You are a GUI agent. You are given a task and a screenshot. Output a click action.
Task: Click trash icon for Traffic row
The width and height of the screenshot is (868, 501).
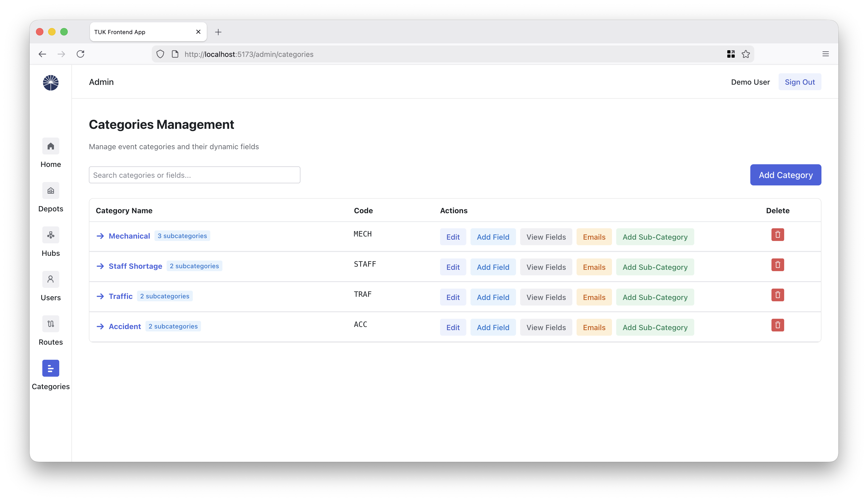pos(777,295)
